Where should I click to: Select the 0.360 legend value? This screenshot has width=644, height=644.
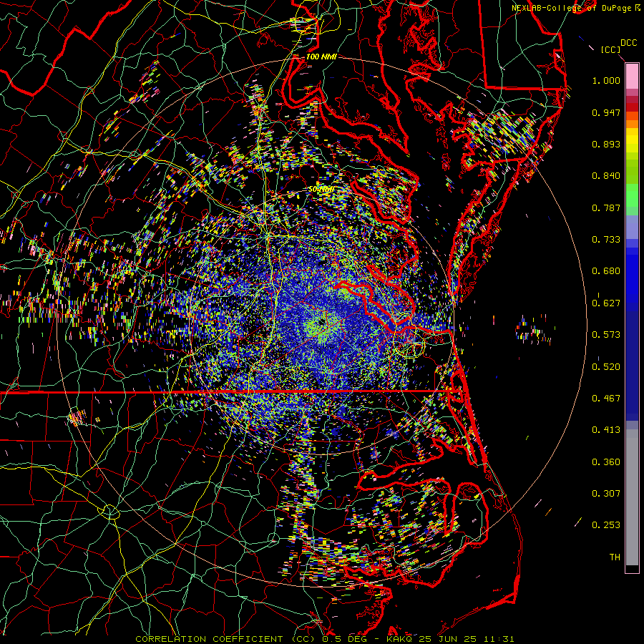pos(606,462)
